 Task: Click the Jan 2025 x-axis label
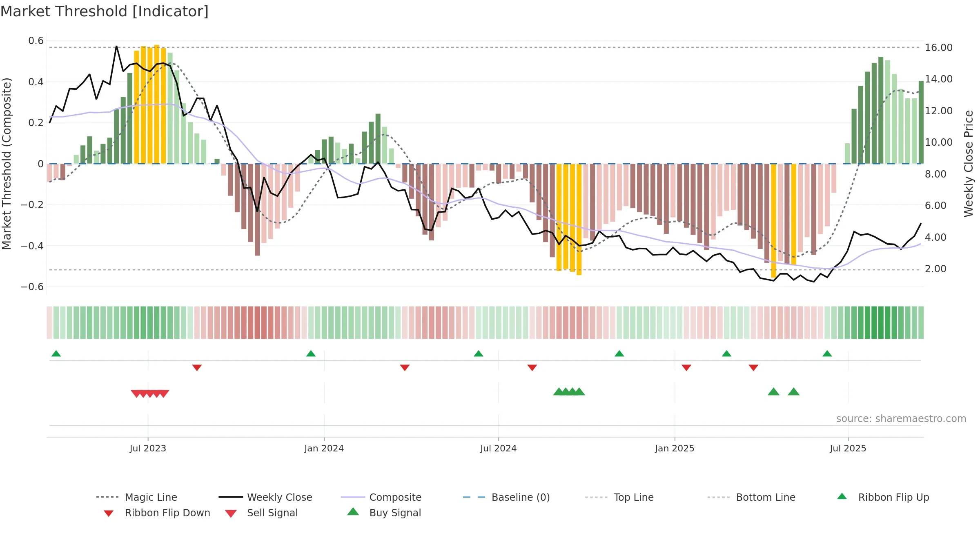click(675, 449)
